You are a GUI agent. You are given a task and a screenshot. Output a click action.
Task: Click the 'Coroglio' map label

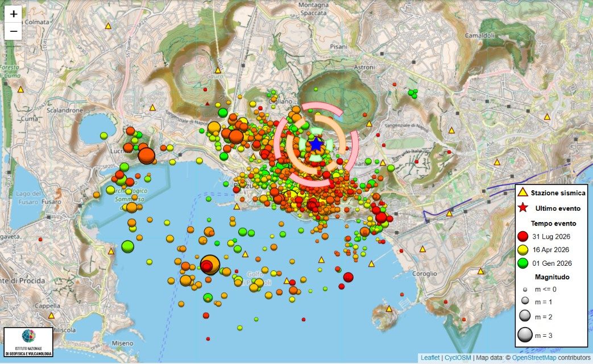point(424,273)
